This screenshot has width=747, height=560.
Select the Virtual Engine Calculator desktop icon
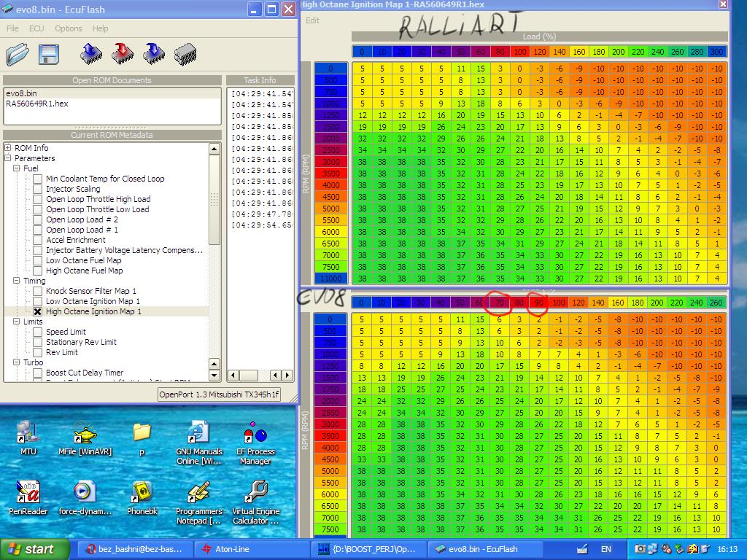[255, 502]
